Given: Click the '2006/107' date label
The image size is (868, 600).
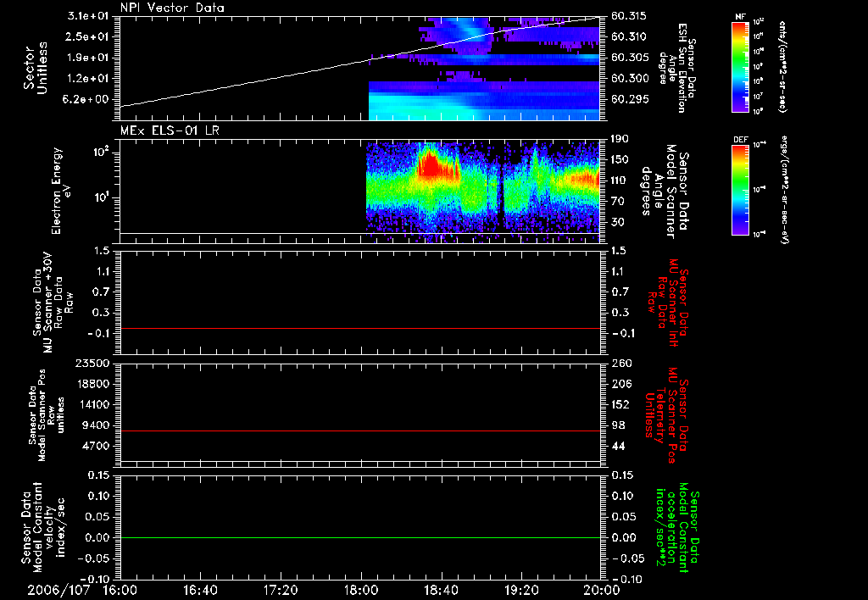Looking at the screenshot, I should coord(58,590).
